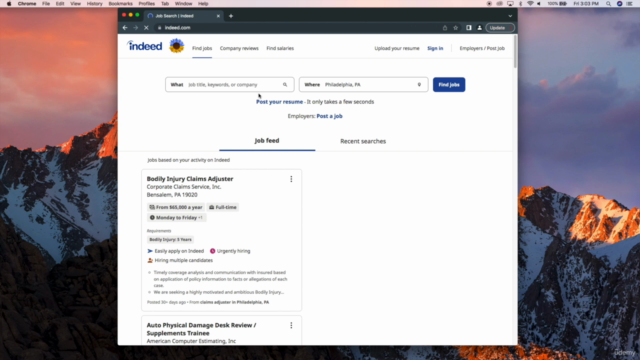Click the Chrome Update button
640x360 pixels.
coord(500,28)
